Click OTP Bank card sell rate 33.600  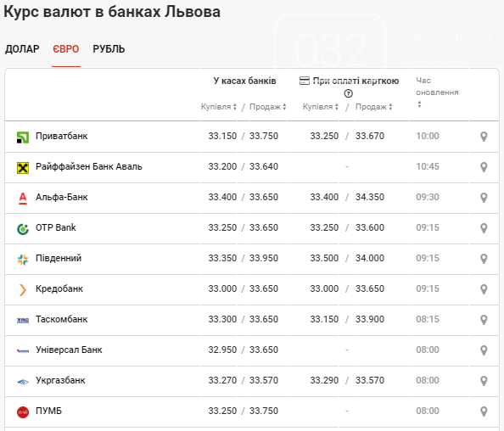coord(370,228)
